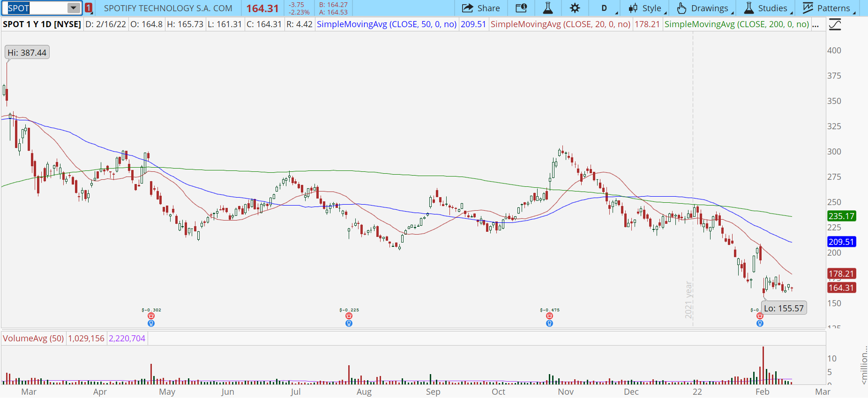This screenshot has height=398, width=868.
Task: Click the Hi: 387.44 price bubble
Action: (x=27, y=52)
